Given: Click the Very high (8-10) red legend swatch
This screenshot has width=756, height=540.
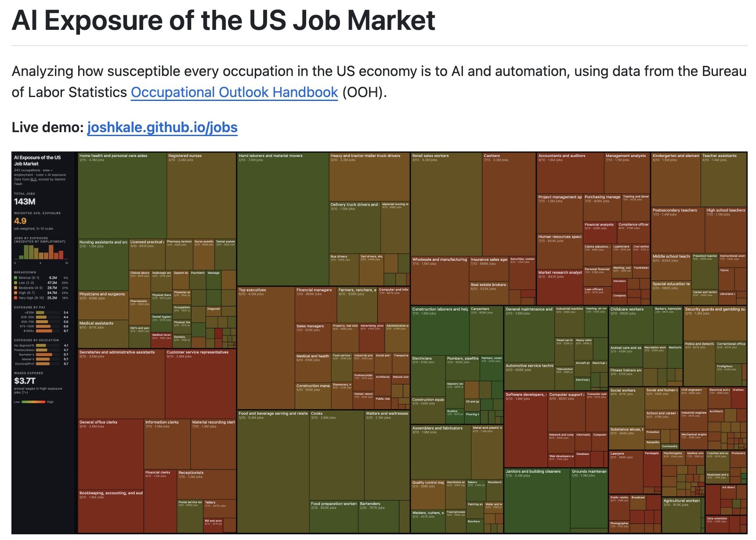Looking at the screenshot, I should tap(16, 298).
